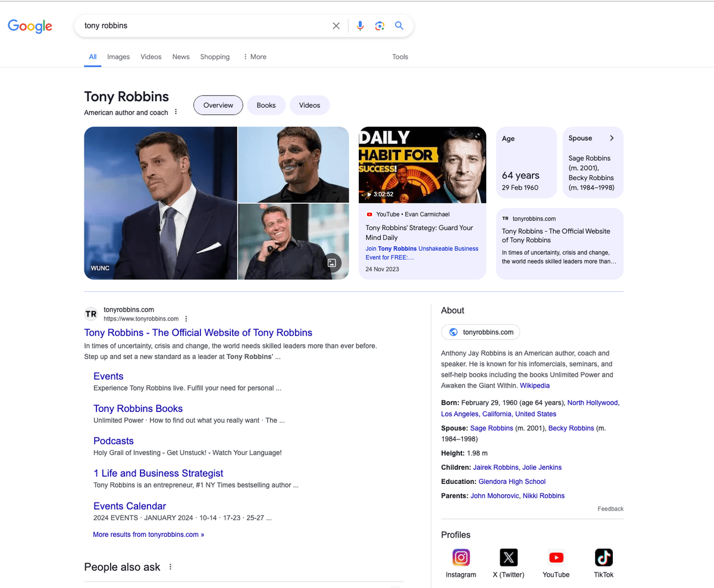This screenshot has width=714, height=588.
Task: Open options menu next to https://www.tonyrobbins.com
Action: tap(186, 319)
